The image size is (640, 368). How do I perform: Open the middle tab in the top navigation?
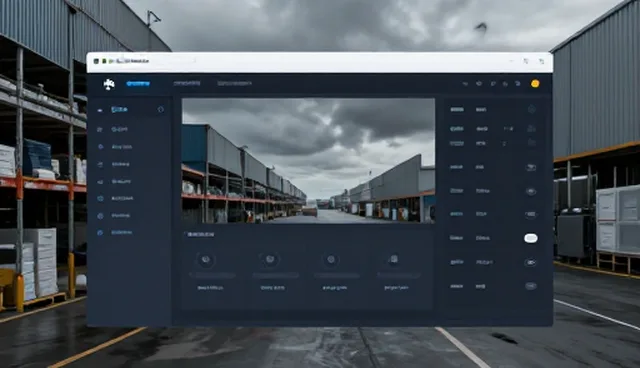pyautogui.click(x=187, y=83)
